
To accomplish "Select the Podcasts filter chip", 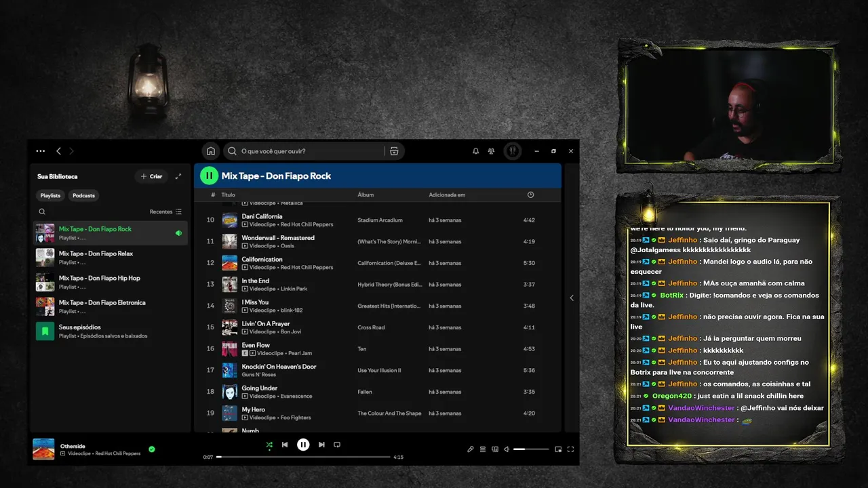I will 84,195.
